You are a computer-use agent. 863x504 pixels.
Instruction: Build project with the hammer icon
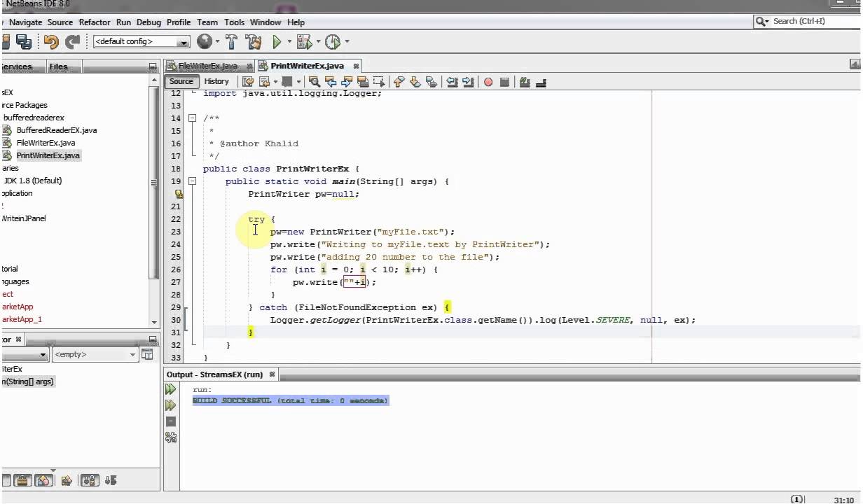[232, 41]
